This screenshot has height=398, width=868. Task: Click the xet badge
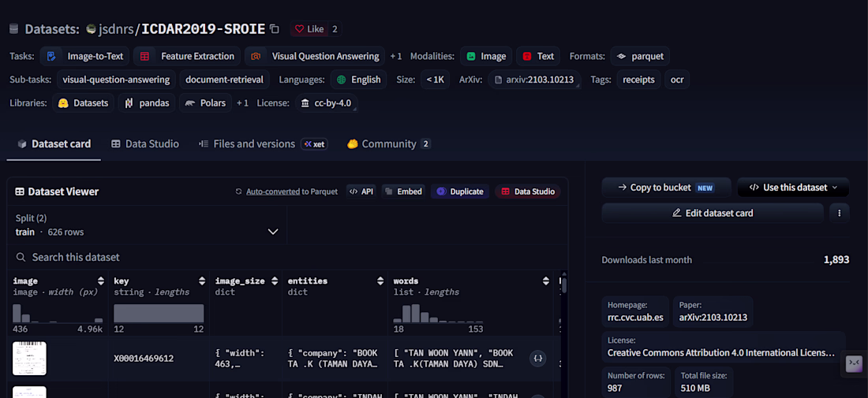coord(314,144)
